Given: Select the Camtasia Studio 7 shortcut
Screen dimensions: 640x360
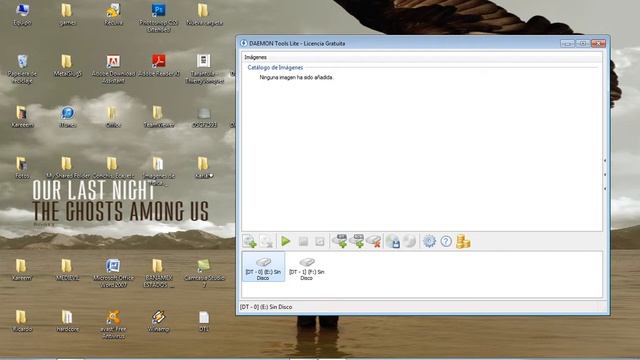Looking at the screenshot, I should (204, 273).
